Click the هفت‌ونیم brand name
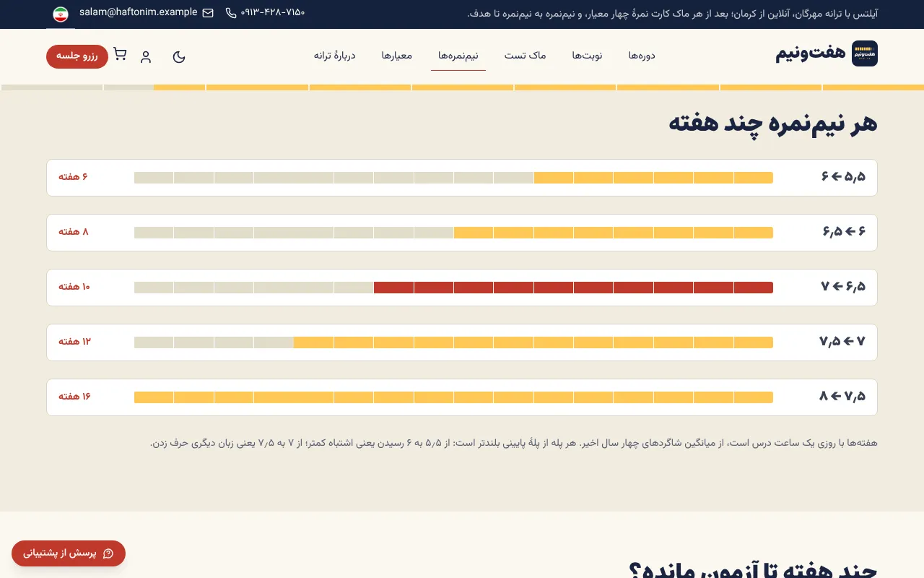The width and height of the screenshot is (924, 578). point(811,53)
